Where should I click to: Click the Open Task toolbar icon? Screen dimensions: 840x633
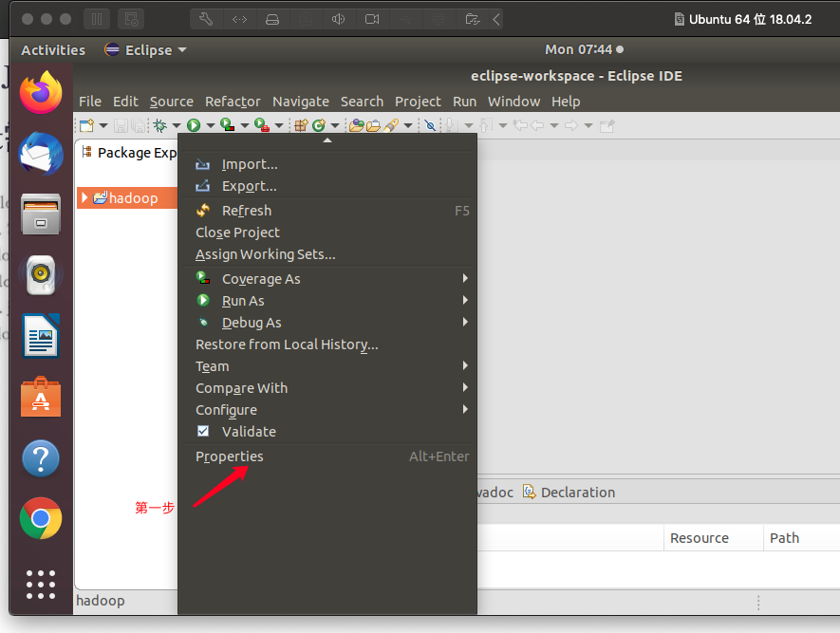pyautogui.click(x=373, y=126)
